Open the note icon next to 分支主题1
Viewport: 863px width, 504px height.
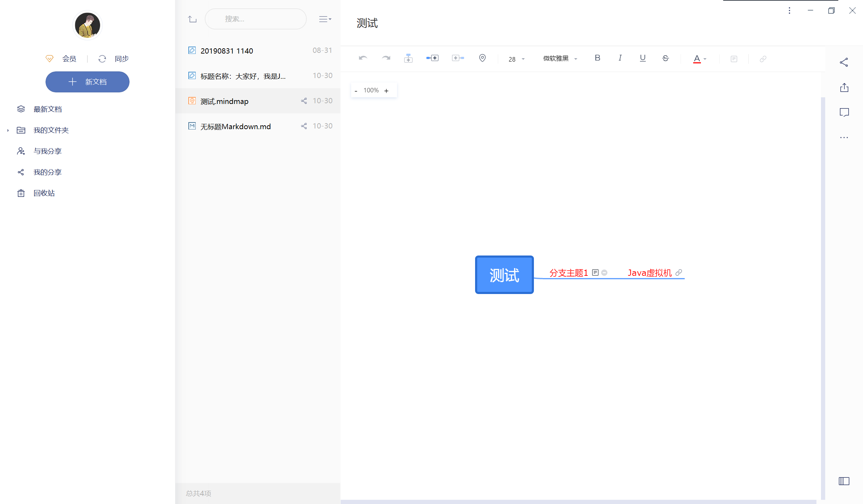pyautogui.click(x=596, y=273)
